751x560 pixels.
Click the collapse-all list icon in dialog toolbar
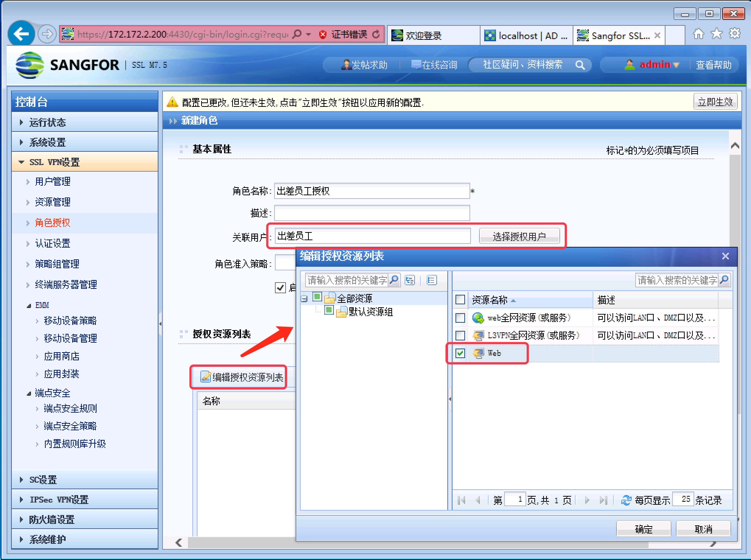(x=432, y=280)
